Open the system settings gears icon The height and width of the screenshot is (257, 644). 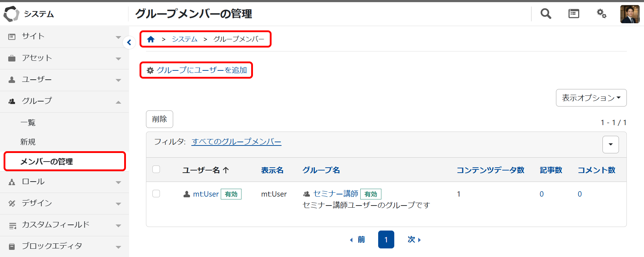coord(601,14)
